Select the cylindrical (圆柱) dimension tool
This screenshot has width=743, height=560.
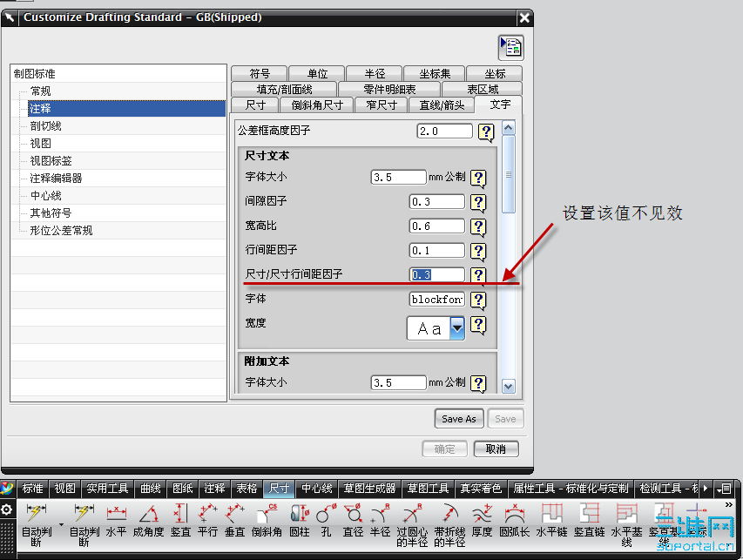pyautogui.click(x=300, y=521)
